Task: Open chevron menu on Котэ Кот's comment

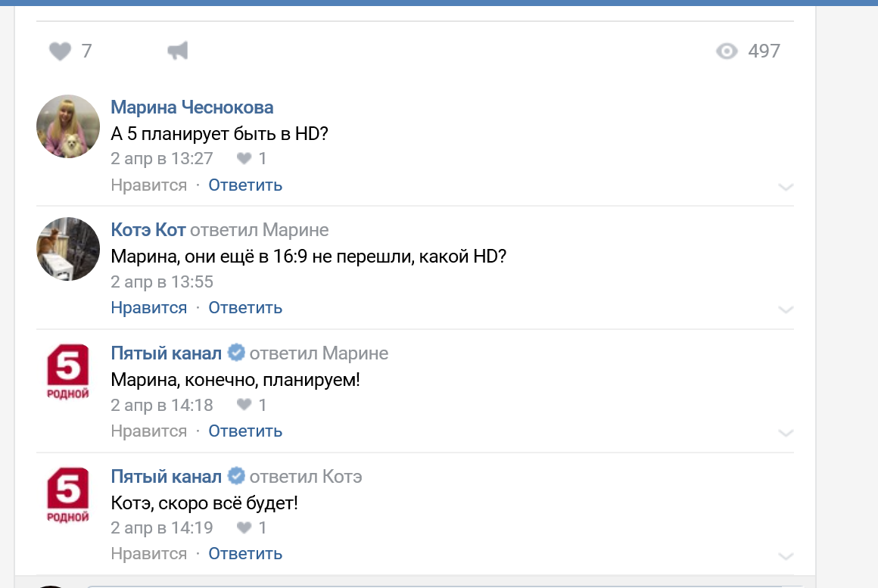Action: (x=786, y=310)
